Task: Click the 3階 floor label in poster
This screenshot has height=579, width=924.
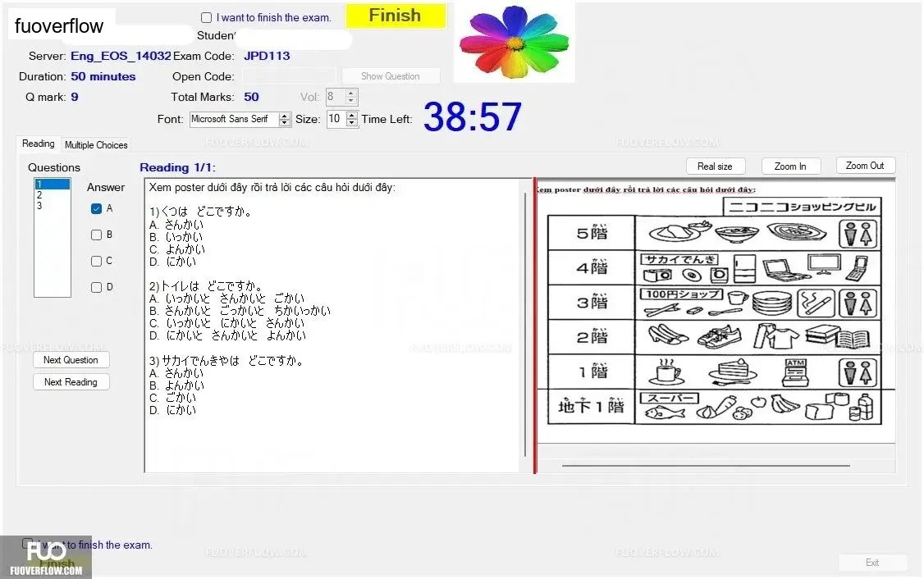Action: pyautogui.click(x=592, y=302)
